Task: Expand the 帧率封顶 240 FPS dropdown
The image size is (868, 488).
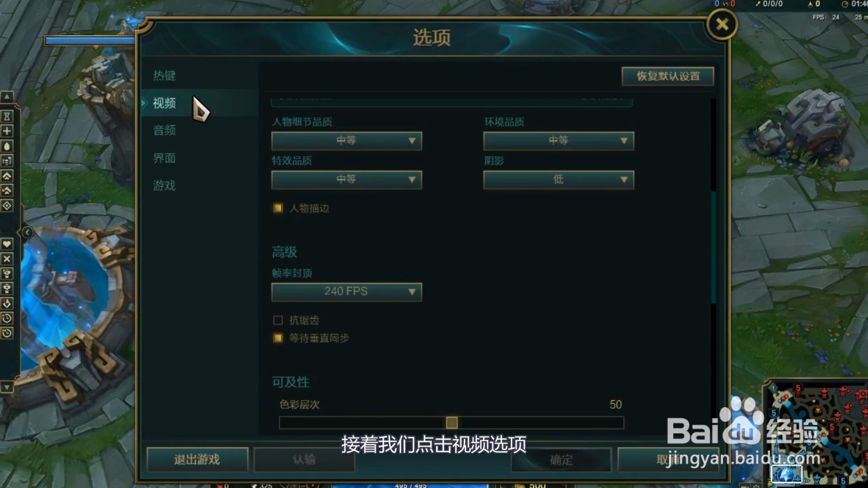Action: (347, 292)
